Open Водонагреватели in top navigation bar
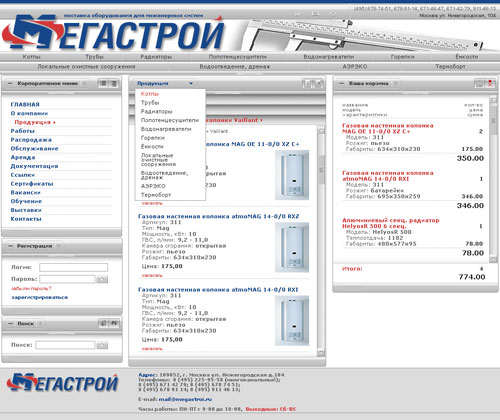The image size is (500, 420). (x=329, y=57)
